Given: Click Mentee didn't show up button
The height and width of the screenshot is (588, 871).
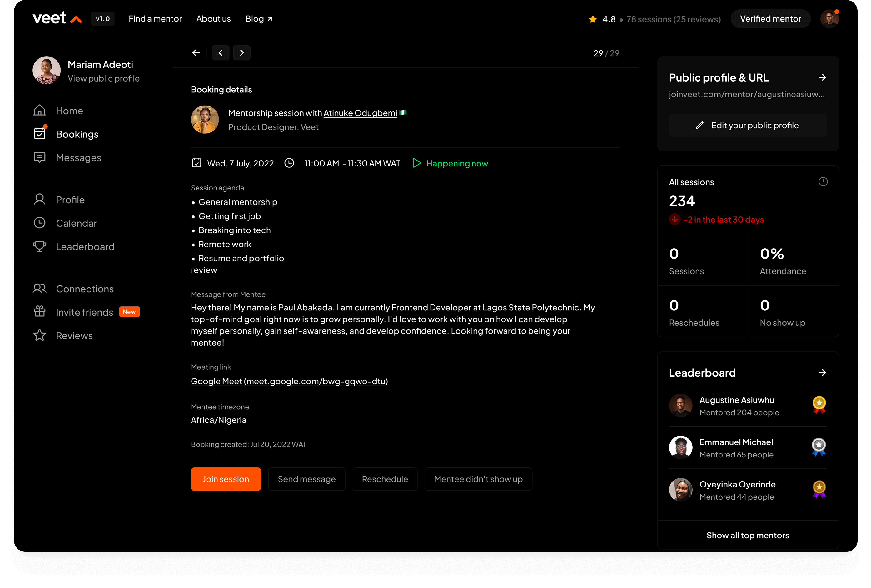Looking at the screenshot, I should 478,479.
